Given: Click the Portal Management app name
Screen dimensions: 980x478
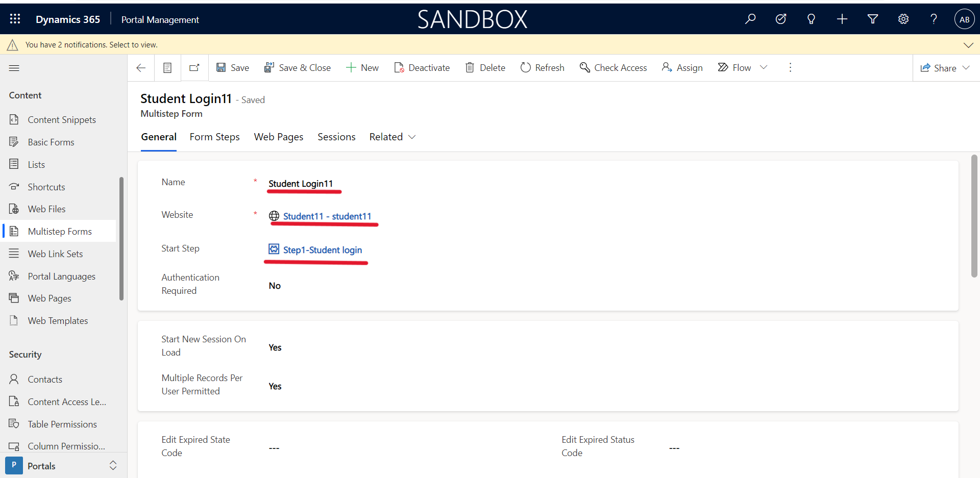Looking at the screenshot, I should [x=160, y=19].
